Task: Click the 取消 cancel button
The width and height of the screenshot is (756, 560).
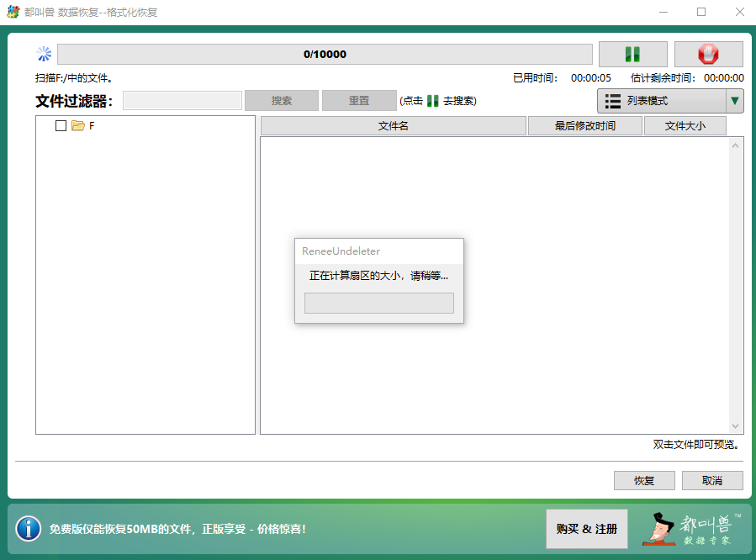Action: (x=712, y=480)
